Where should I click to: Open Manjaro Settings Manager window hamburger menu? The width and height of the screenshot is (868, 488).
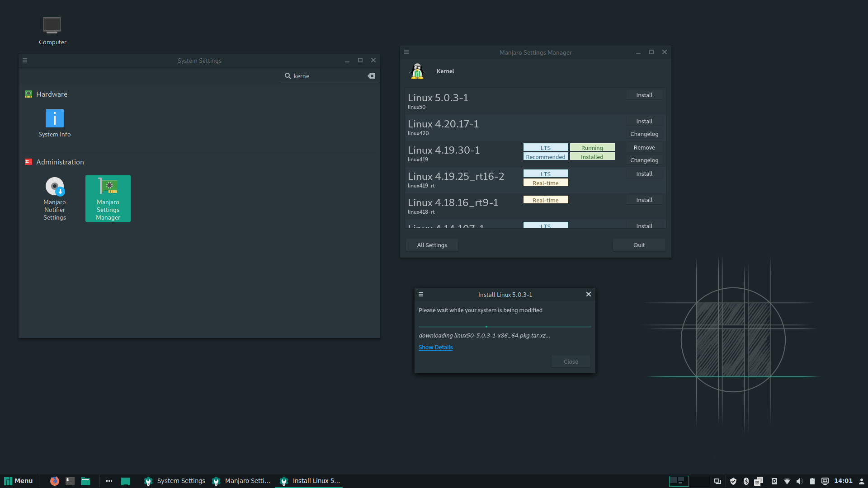(x=406, y=52)
